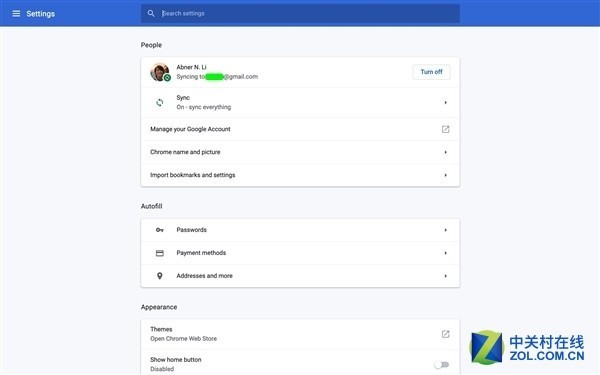Click the search magnifier icon
The image size is (600, 375).
point(151,13)
